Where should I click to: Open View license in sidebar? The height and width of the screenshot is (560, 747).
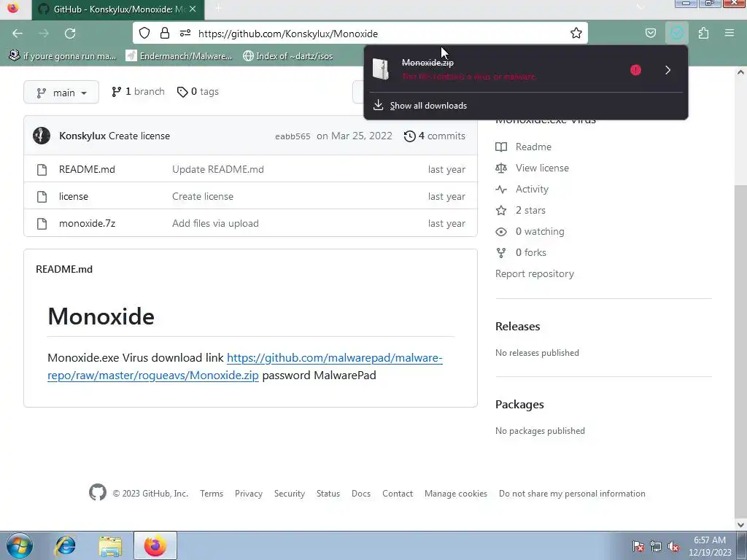pos(532,168)
